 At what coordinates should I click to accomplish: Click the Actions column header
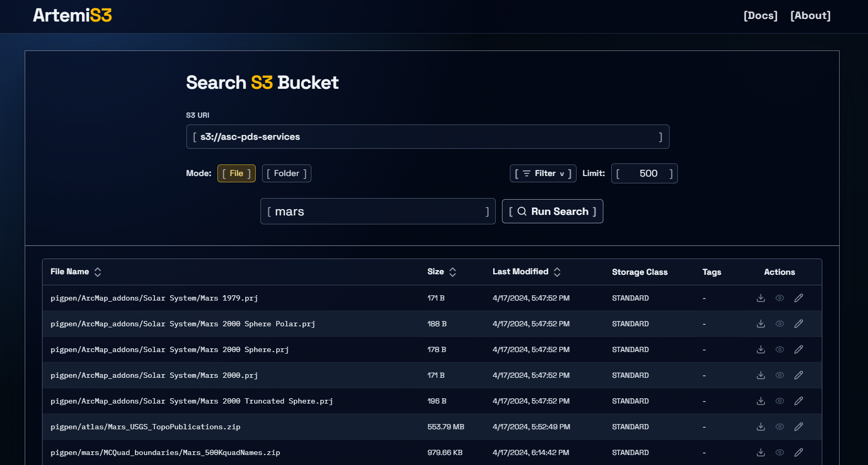[x=779, y=272]
